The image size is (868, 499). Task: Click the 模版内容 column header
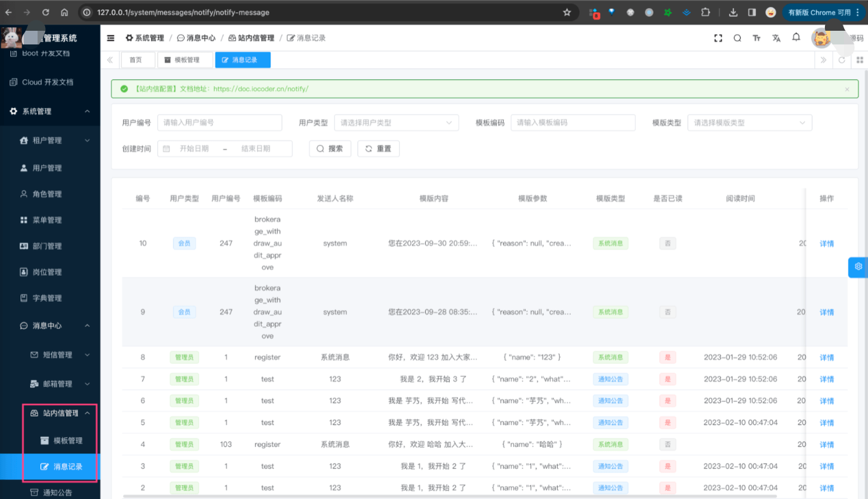[434, 199]
